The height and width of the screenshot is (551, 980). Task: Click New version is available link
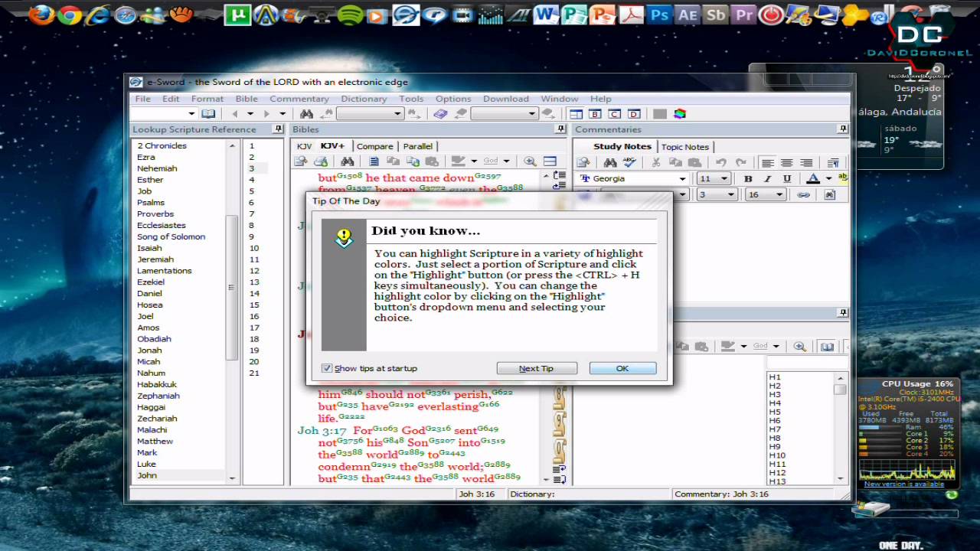(x=904, y=484)
